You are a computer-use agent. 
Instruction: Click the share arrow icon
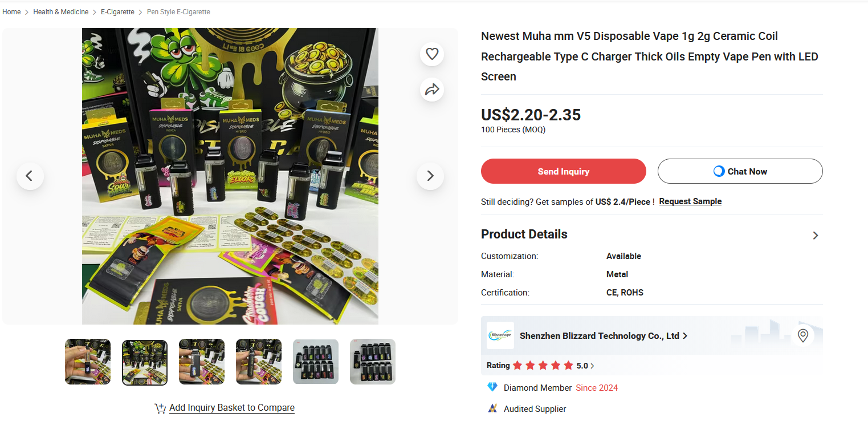[x=432, y=90]
